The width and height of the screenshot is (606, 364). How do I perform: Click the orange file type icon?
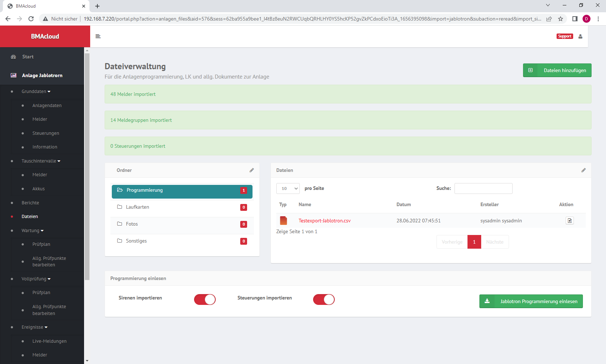(284, 221)
